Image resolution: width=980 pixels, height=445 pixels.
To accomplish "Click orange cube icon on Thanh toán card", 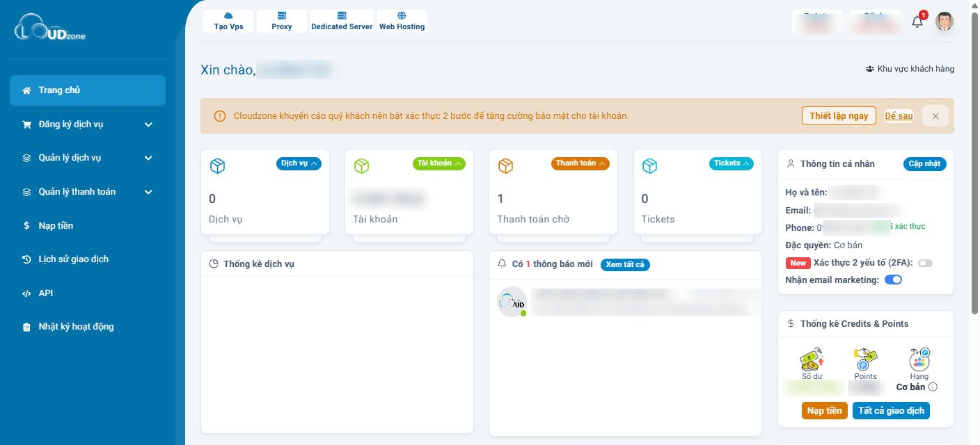I will 505,165.
